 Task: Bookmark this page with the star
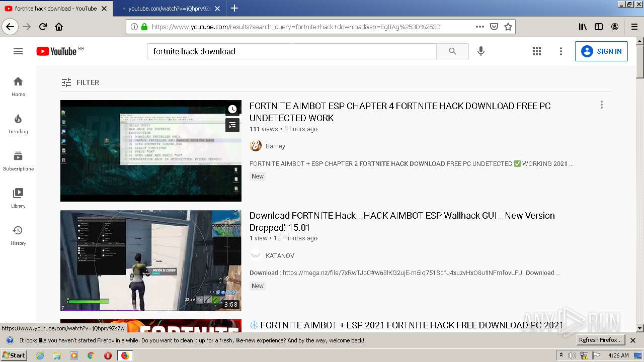pos(508,27)
